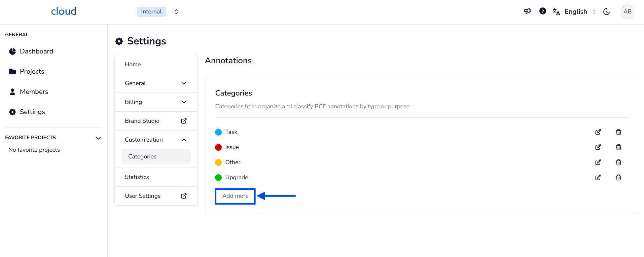Go to Dashboard in sidebar
644x257 pixels.
coord(36,51)
